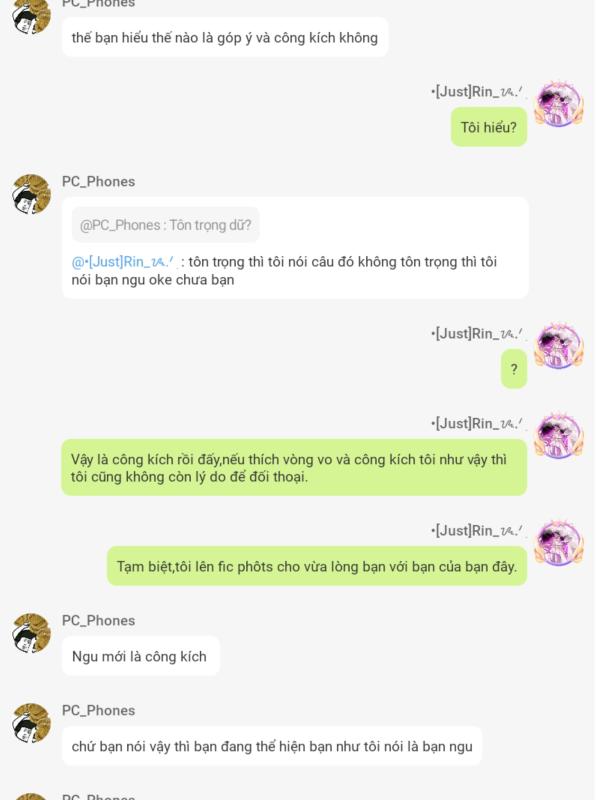The image size is (600, 800).
Task: Tap PC_Phones avatar next to quoted reply message
Action: [x=32, y=194]
